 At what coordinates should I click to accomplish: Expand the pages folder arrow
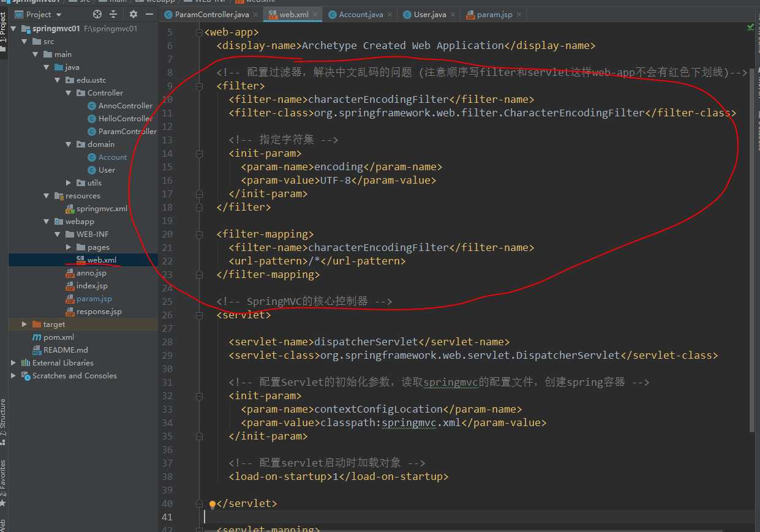[x=69, y=247]
